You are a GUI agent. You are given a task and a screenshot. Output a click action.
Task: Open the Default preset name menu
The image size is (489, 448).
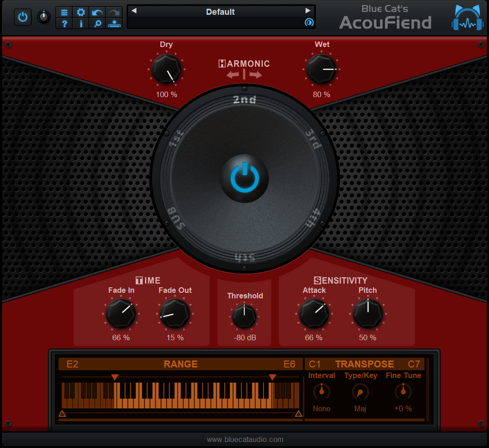click(220, 12)
